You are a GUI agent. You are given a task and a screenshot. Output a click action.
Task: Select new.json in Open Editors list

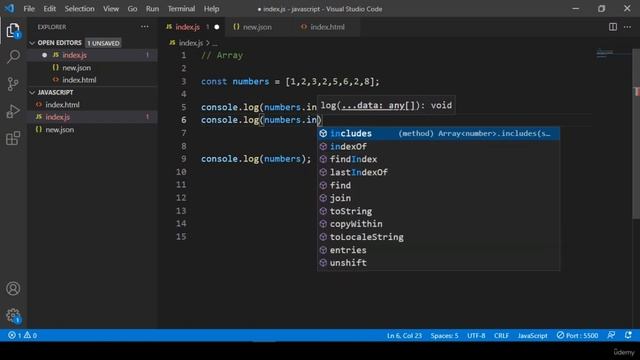tap(93, 68)
